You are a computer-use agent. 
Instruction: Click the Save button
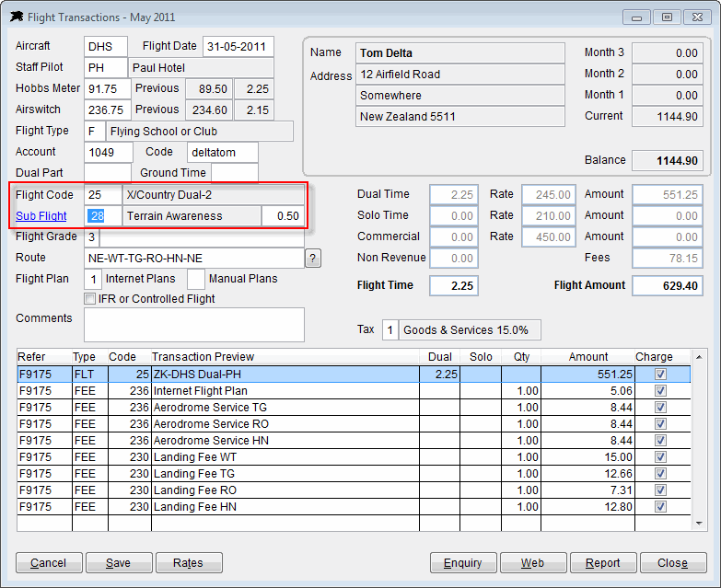[119, 563]
